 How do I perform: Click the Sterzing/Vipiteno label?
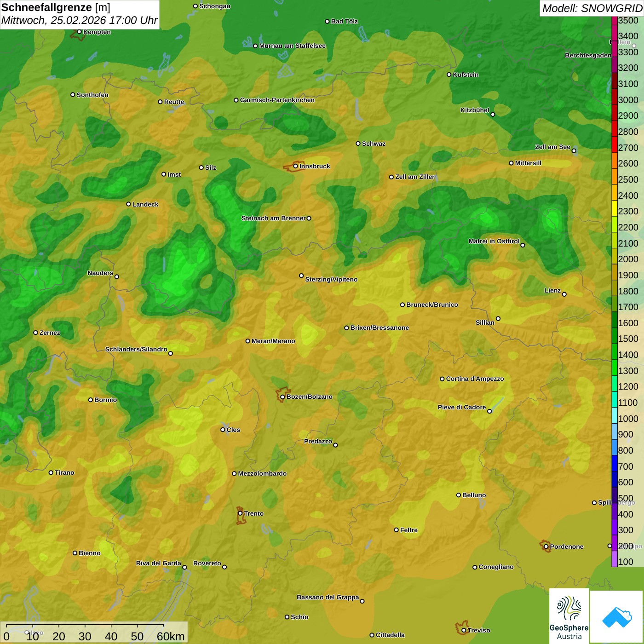(331, 279)
